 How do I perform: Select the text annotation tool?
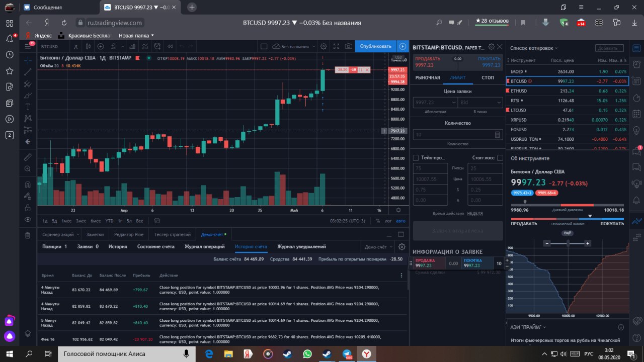(x=28, y=107)
